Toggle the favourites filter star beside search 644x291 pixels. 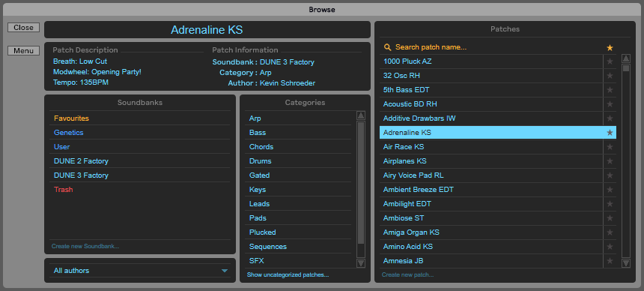pyautogui.click(x=610, y=48)
